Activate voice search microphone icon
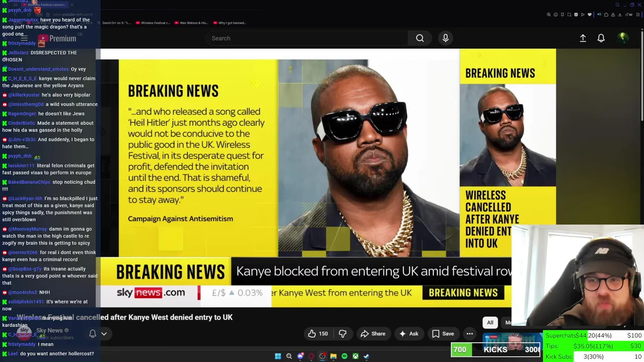 (445, 38)
